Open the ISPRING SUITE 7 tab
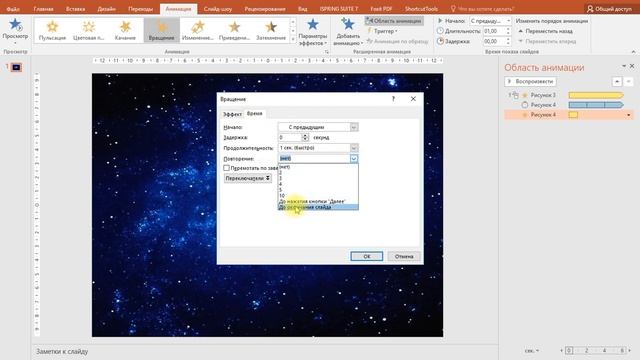This screenshot has width=640, height=360. [x=339, y=9]
